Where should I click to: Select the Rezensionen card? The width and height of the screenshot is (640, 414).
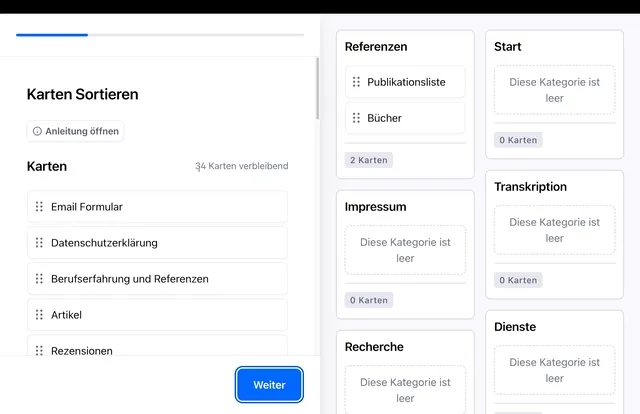click(x=157, y=345)
